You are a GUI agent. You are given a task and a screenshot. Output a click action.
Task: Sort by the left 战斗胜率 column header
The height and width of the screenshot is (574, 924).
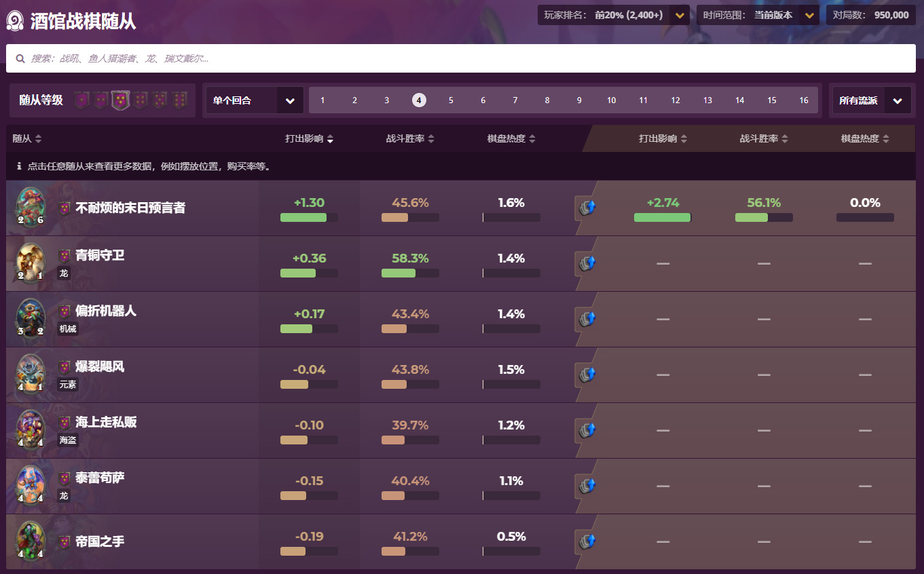(410, 138)
